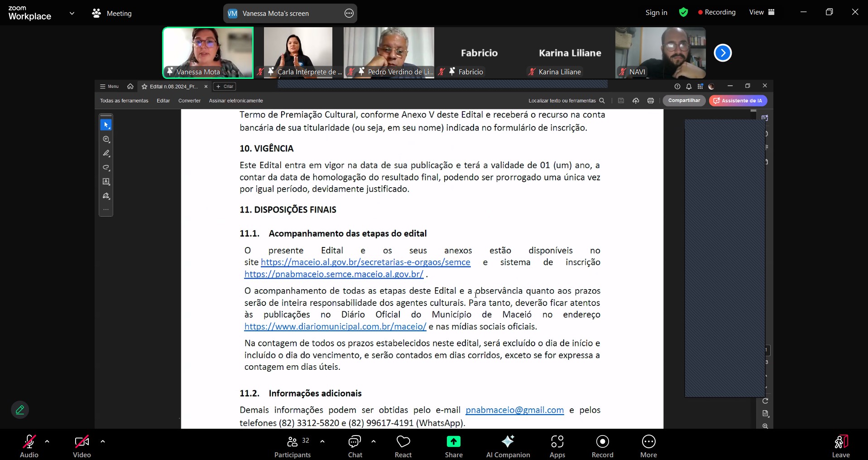Open the View layout menu
Viewport: 868px width, 460px height.
point(762,12)
